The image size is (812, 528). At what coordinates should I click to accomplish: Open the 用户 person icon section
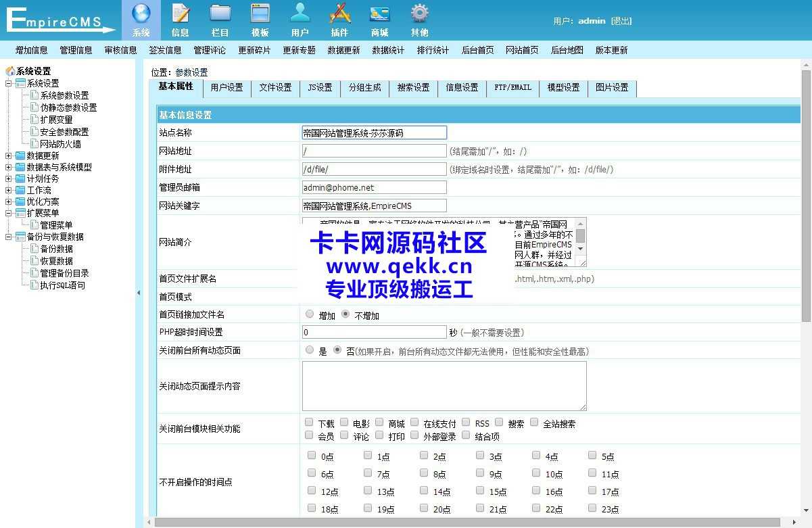pos(300,20)
